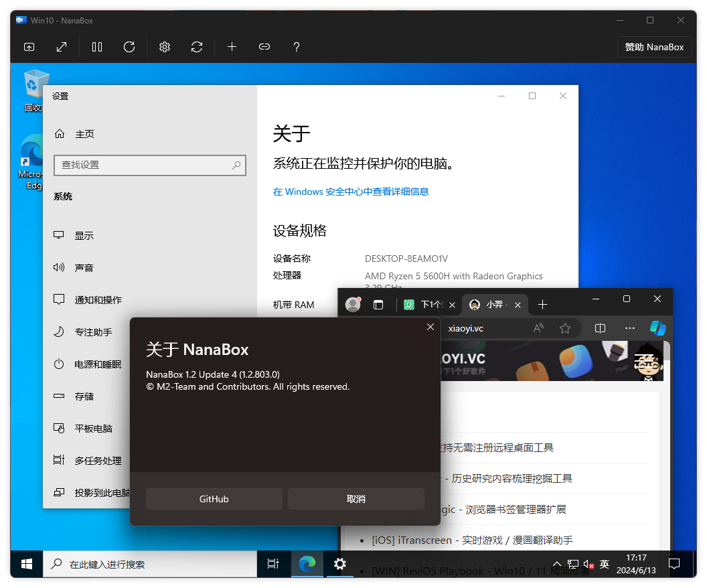Viewport: 707px width, 588px height.
Task: Open Copilot sidebar icon in Edge
Action: coord(658,328)
